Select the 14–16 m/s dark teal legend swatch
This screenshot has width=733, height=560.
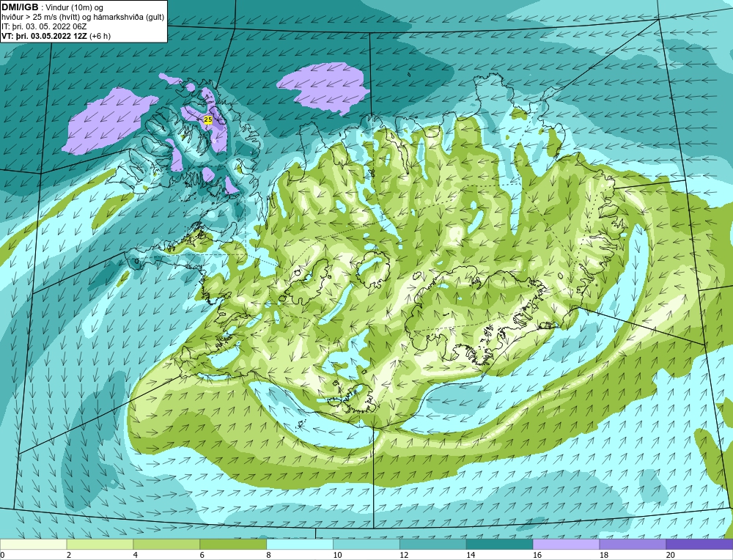click(x=499, y=544)
